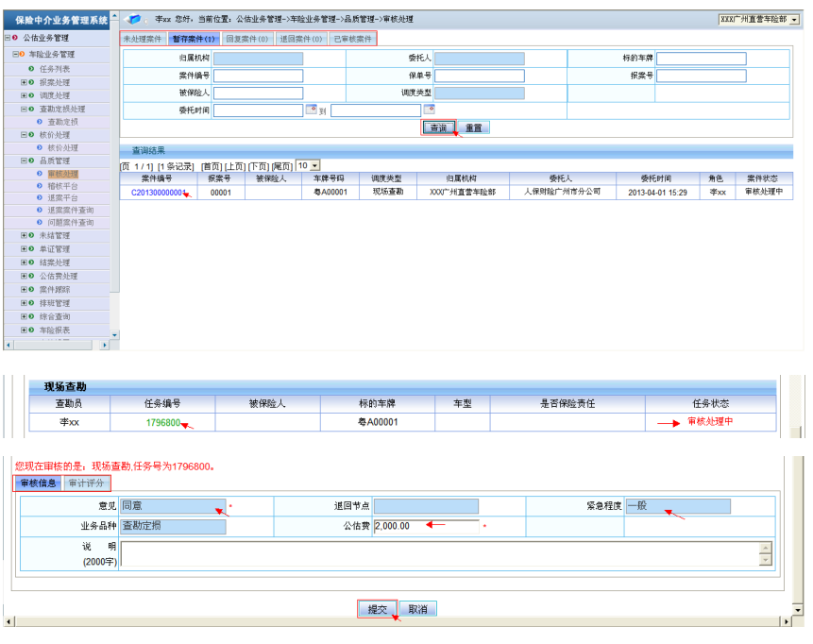Open task number link 1796800
This screenshot has height=644, width=813.
pyautogui.click(x=162, y=423)
